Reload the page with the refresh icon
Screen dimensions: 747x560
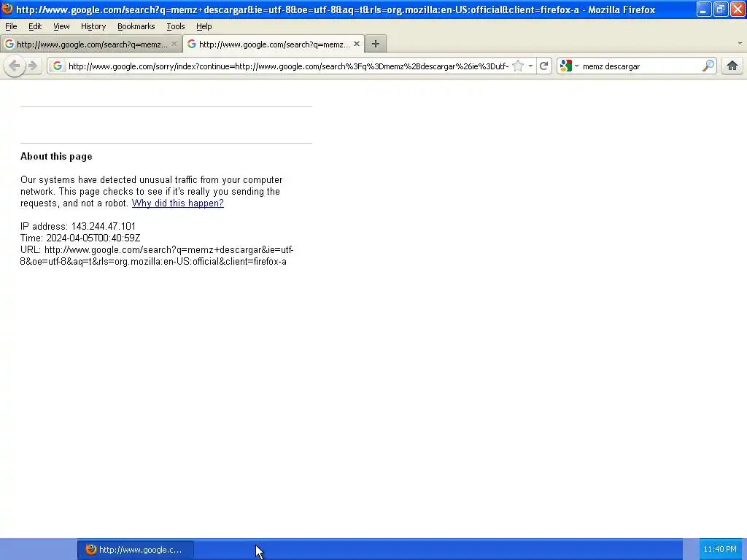pos(543,66)
